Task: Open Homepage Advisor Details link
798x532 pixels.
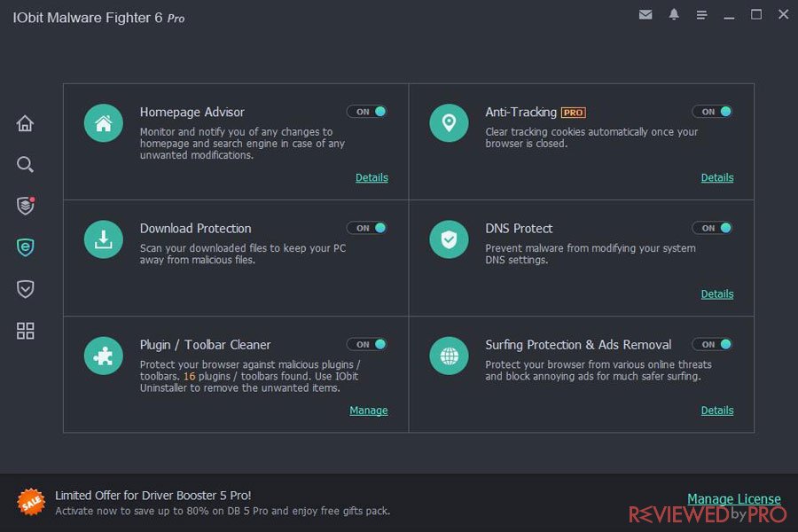Action: coord(372,177)
